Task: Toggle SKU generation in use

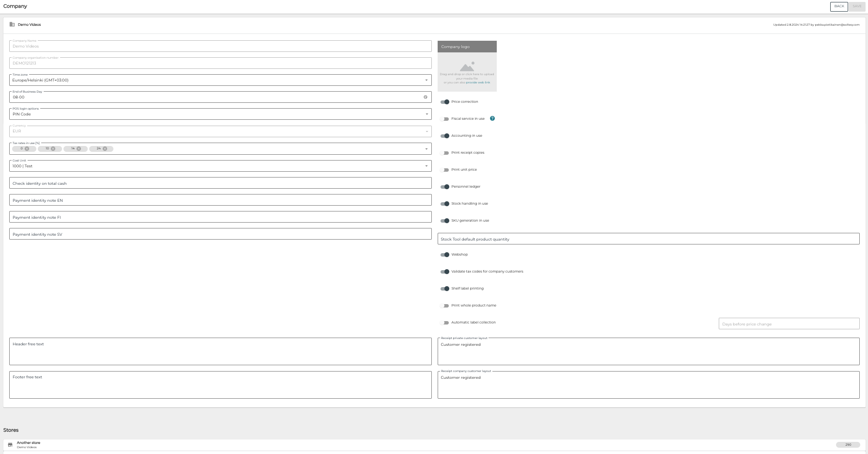Action: click(x=445, y=221)
